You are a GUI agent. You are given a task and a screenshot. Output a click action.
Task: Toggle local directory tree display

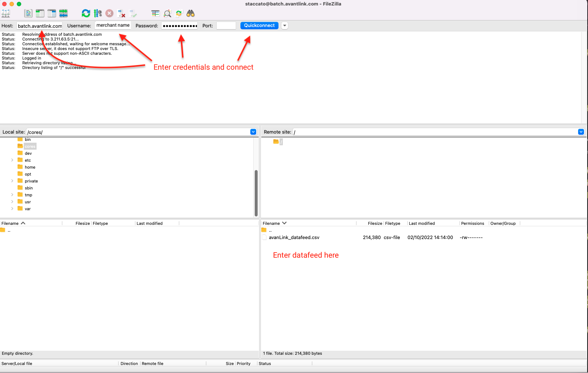tap(40, 14)
